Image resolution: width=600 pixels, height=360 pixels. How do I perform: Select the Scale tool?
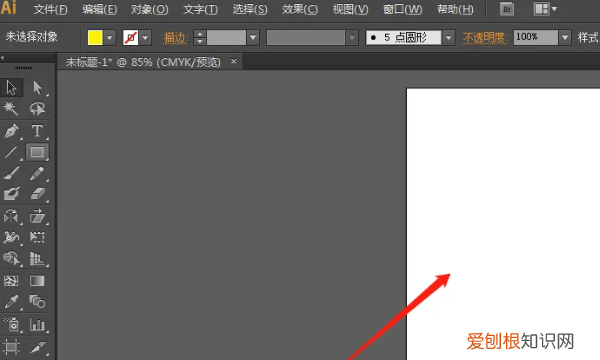[37, 216]
